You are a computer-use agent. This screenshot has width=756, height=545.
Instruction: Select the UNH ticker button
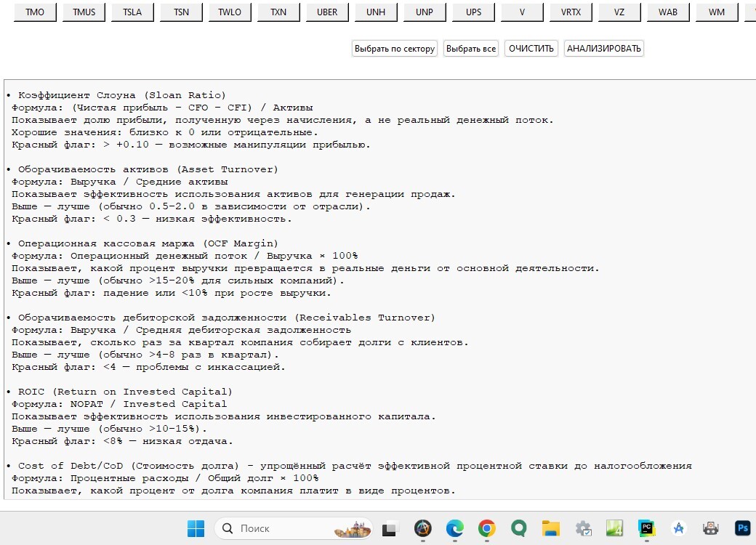click(376, 12)
